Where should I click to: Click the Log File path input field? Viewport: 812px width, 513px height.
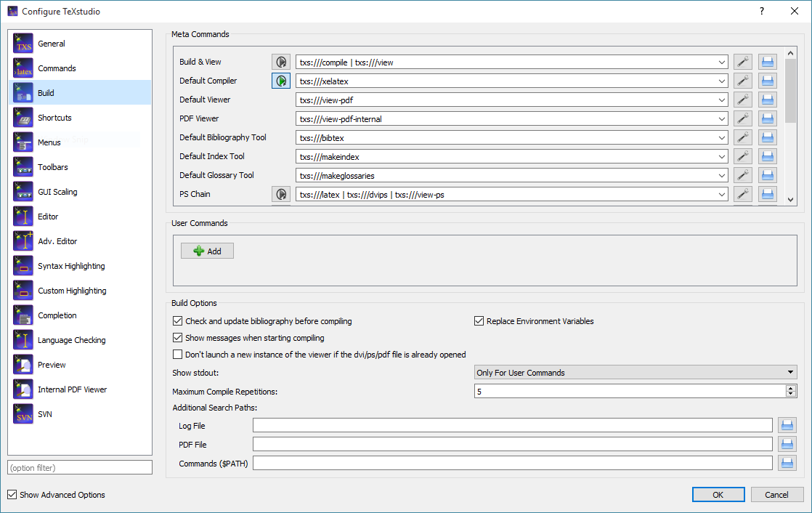513,426
